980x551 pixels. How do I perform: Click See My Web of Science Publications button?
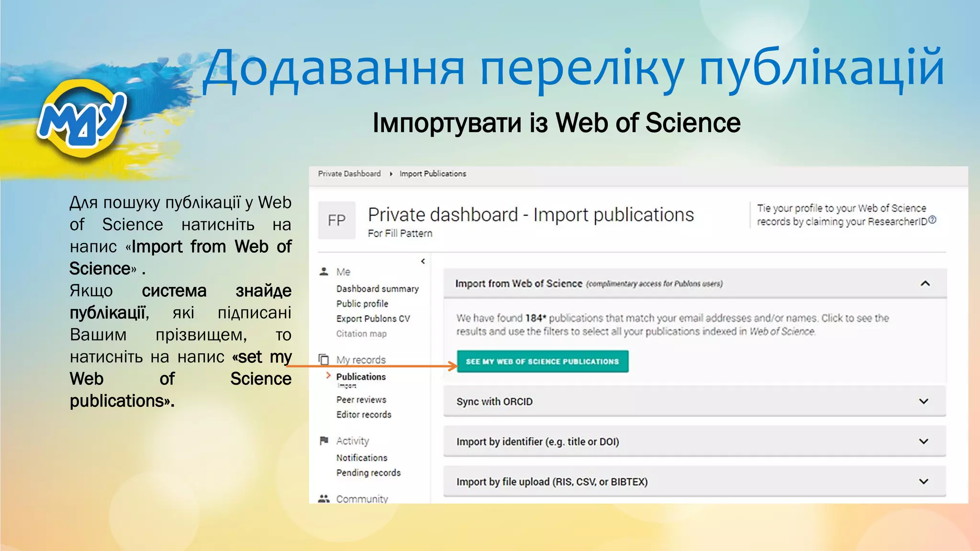(x=543, y=362)
